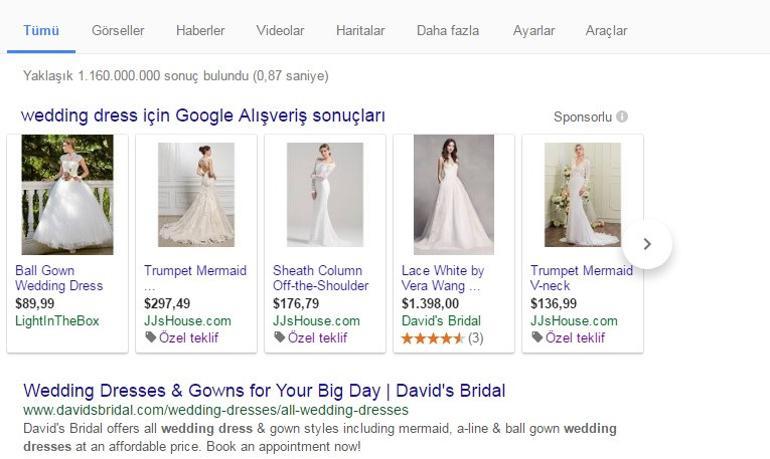Click the LightInTheBox store name
Viewport: 770px width, 459px height.
(57, 321)
